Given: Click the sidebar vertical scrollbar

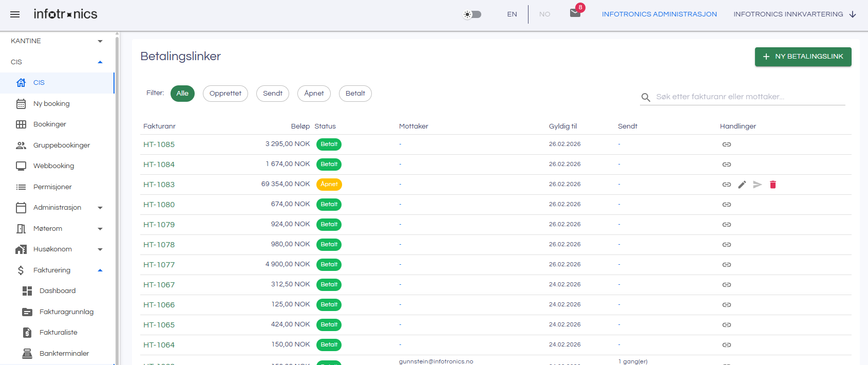Looking at the screenshot, I should pos(117,198).
